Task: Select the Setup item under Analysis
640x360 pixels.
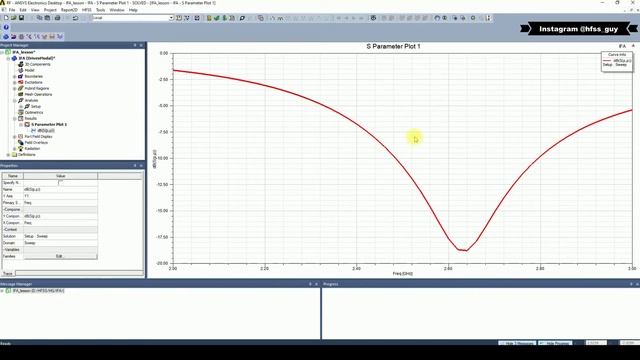Action: click(x=36, y=107)
